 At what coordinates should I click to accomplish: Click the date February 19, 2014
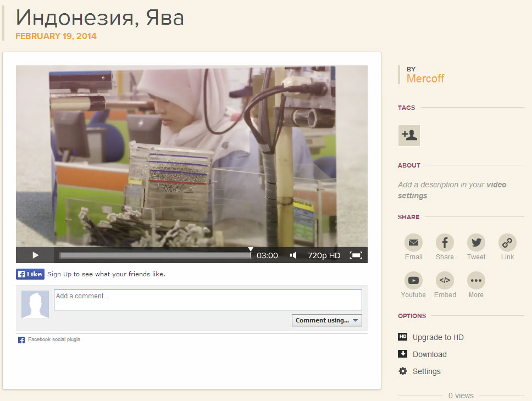(56, 36)
